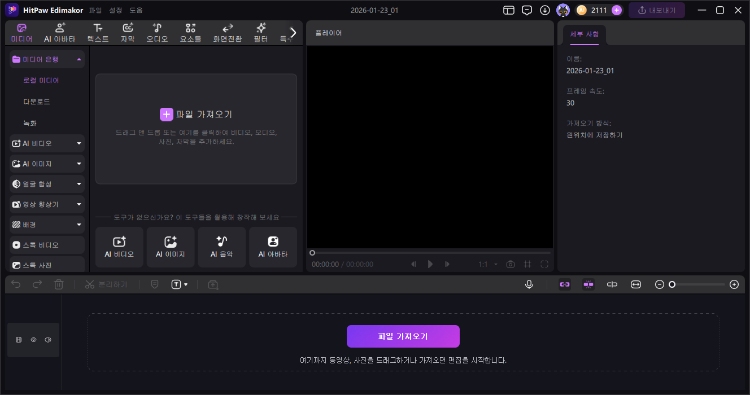
Task: Launch the AI 아바타 tool card
Action: click(273, 247)
